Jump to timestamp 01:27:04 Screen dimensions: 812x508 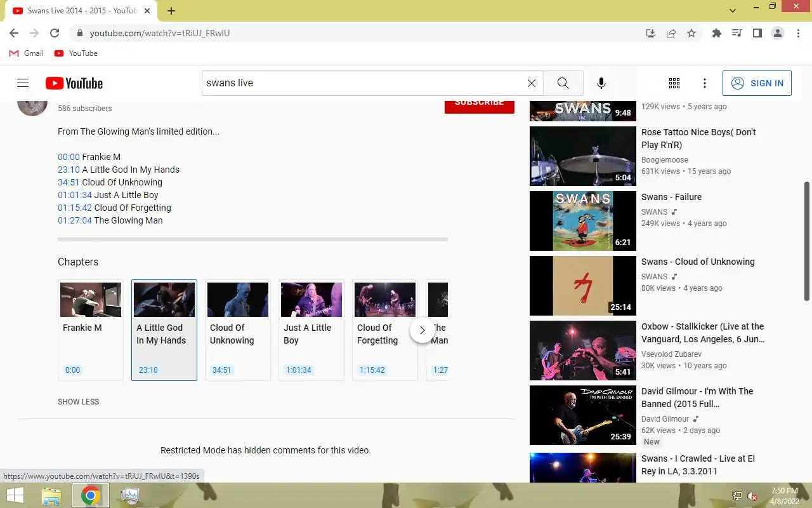pos(75,220)
